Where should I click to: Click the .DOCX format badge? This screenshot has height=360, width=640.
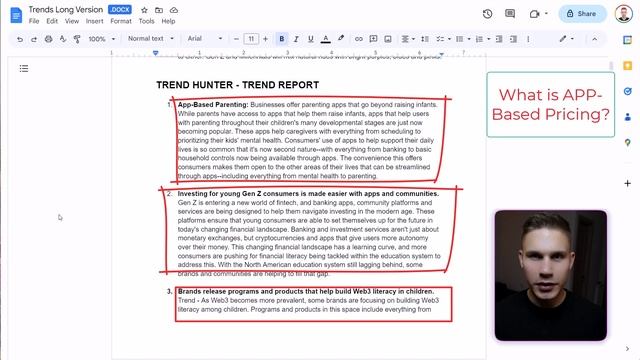[120, 9]
